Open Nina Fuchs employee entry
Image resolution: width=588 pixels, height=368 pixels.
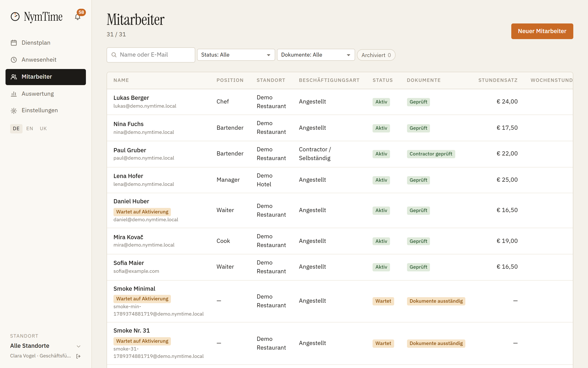coord(340,128)
